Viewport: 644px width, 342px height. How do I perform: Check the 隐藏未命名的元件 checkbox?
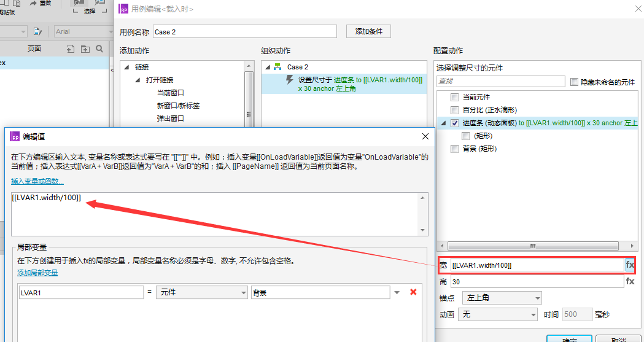tap(575, 82)
